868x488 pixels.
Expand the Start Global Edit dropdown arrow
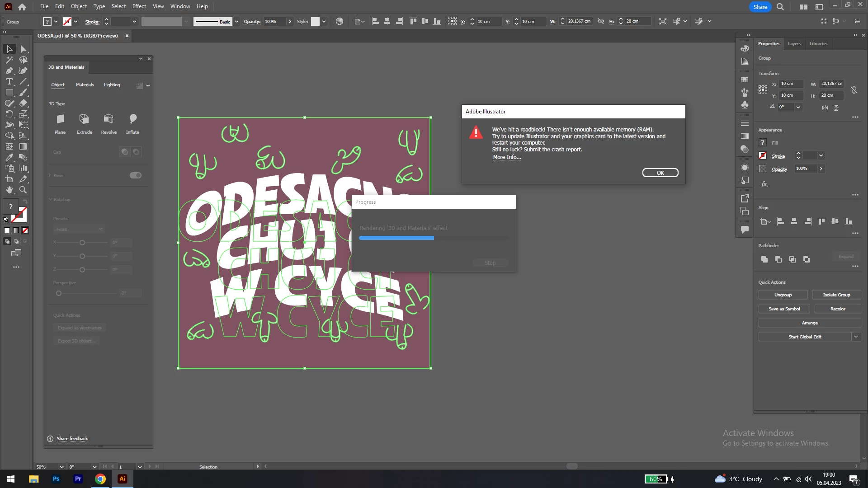pos(856,337)
